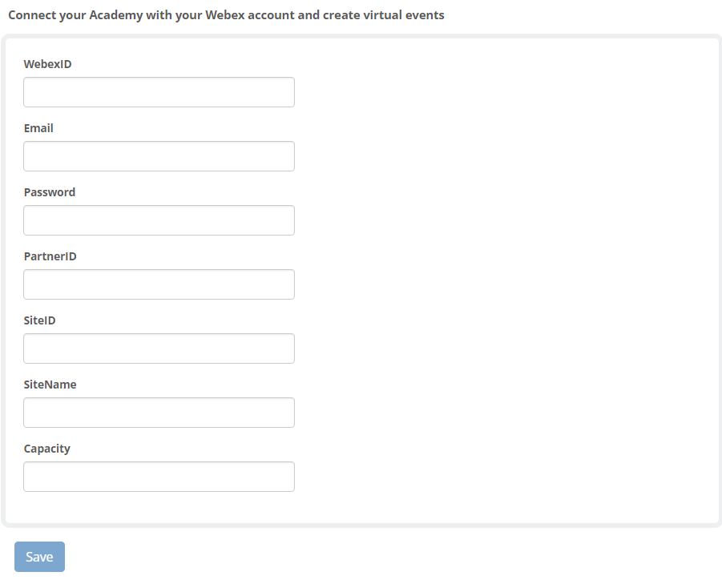Click the SiteID field label
Screen dimensions: 722x588
(x=38, y=320)
